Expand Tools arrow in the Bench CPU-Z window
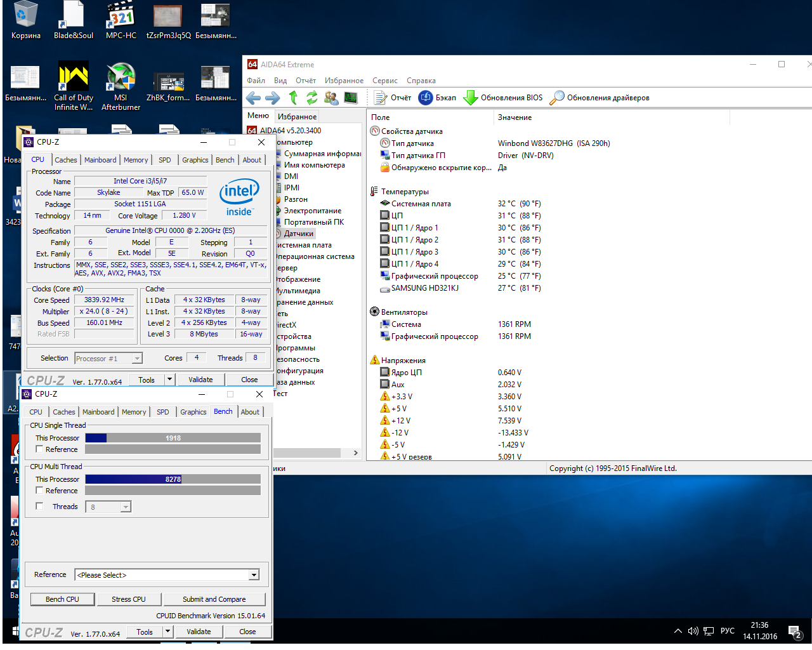The width and height of the screenshot is (812, 650). pos(167,632)
